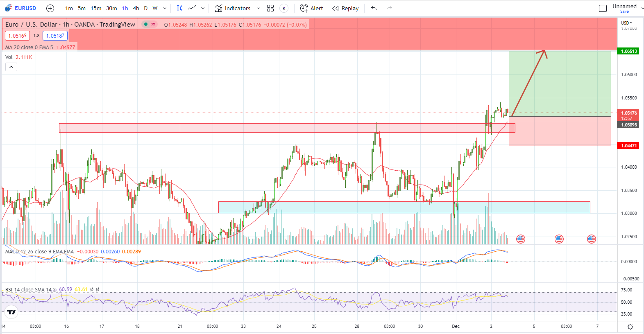Image resolution: width=644 pixels, height=334 pixels.
Task: Click the spread value 1.8
Action: [36, 36]
